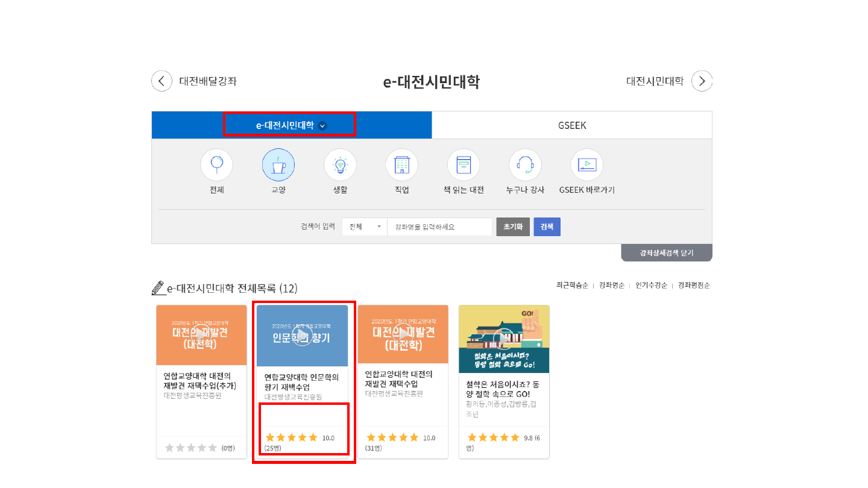The height and width of the screenshot is (488, 868).
Task: Expand the e-대전시민대학 tab dropdown chevron
Action: click(322, 126)
